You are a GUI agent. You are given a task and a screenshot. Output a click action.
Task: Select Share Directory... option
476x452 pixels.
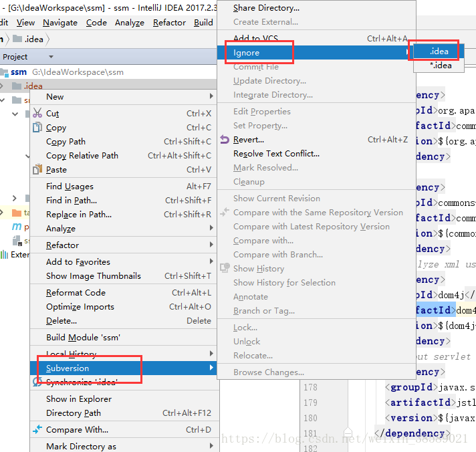pos(316,8)
